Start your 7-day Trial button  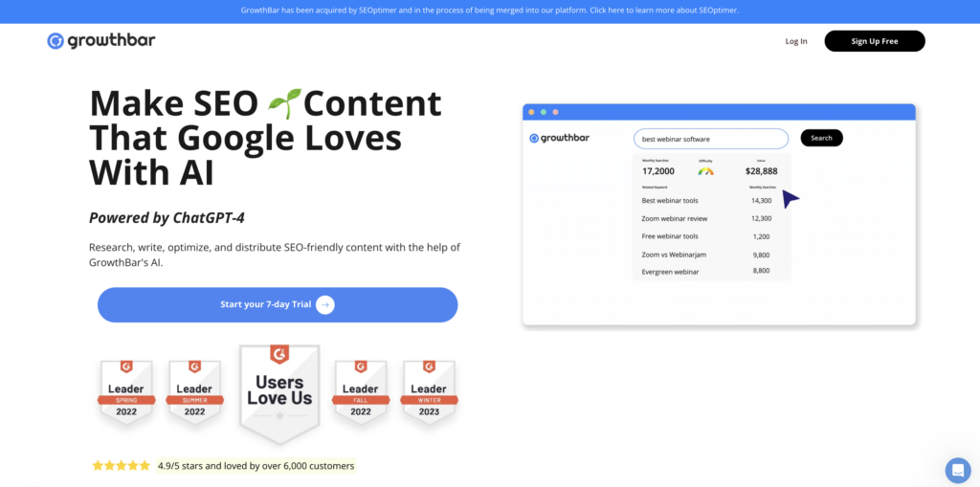pyautogui.click(x=278, y=305)
